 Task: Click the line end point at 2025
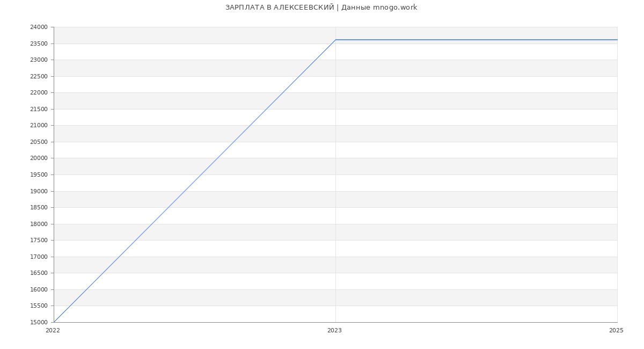coord(617,40)
